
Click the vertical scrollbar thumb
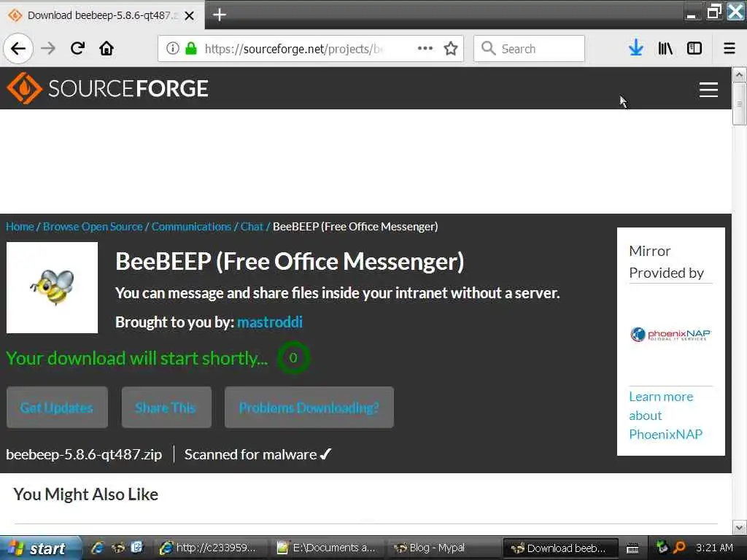[x=739, y=104]
